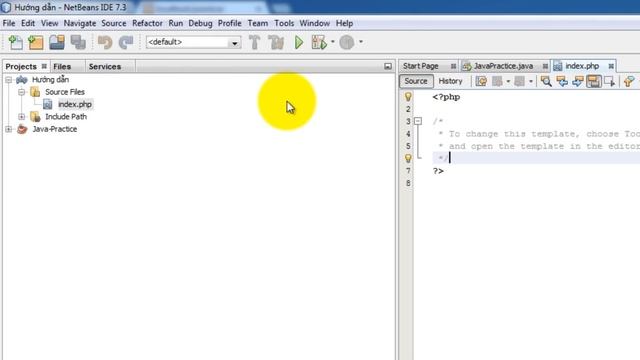Viewport: 640px width, 360px height.
Task: Click the editor Back navigation icon
Action: (x=497, y=81)
